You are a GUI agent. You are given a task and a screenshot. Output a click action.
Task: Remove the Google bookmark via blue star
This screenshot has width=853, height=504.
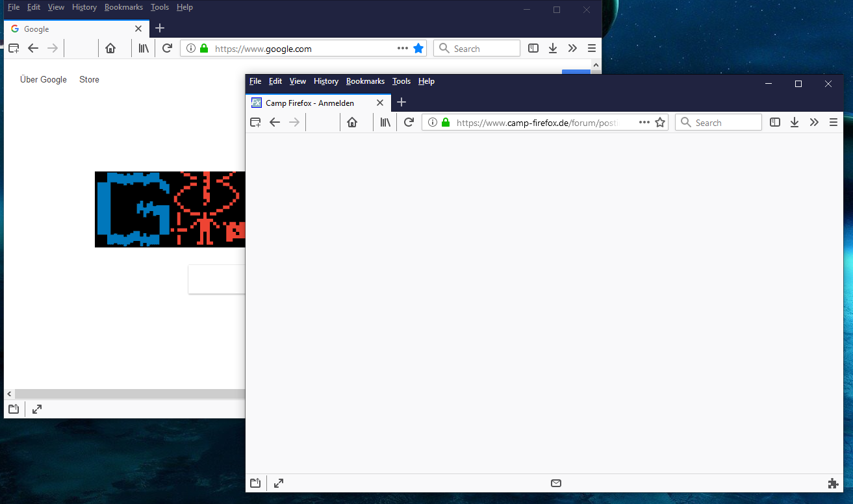(418, 48)
